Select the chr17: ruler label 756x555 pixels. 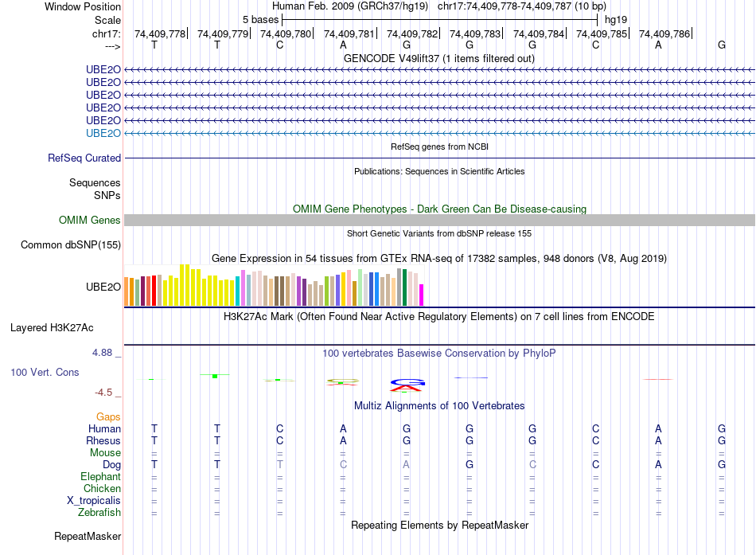click(x=107, y=33)
